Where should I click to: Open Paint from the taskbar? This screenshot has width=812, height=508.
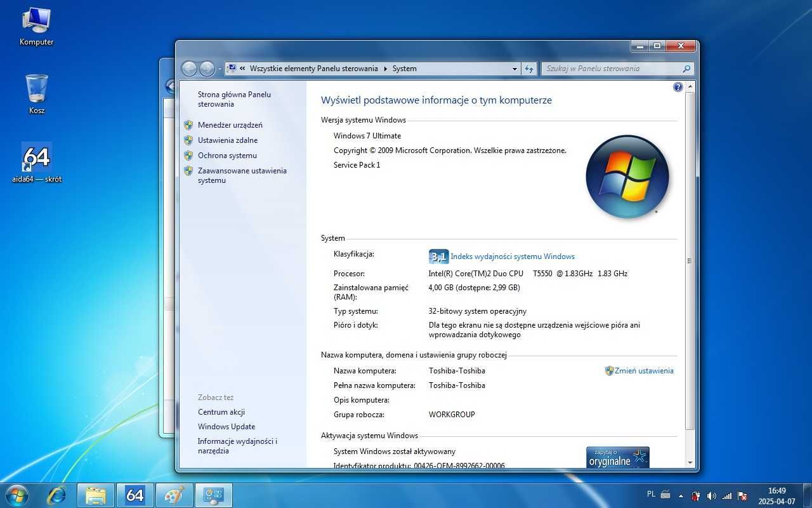174,495
